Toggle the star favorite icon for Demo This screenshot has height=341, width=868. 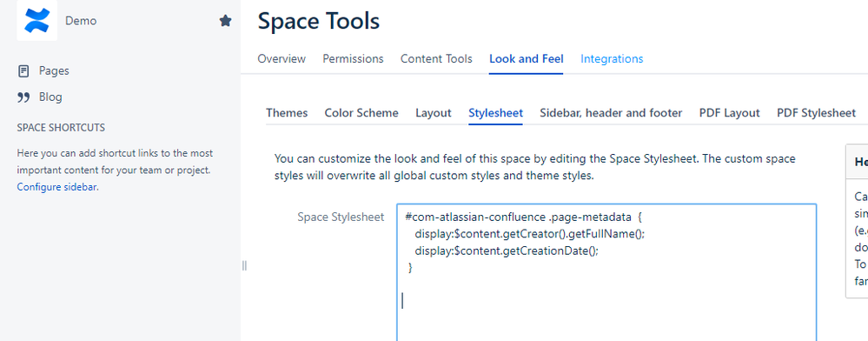[225, 21]
